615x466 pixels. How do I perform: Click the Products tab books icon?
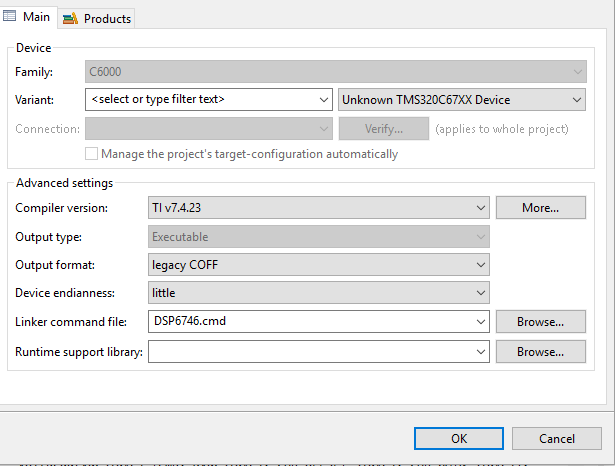click(71, 18)
